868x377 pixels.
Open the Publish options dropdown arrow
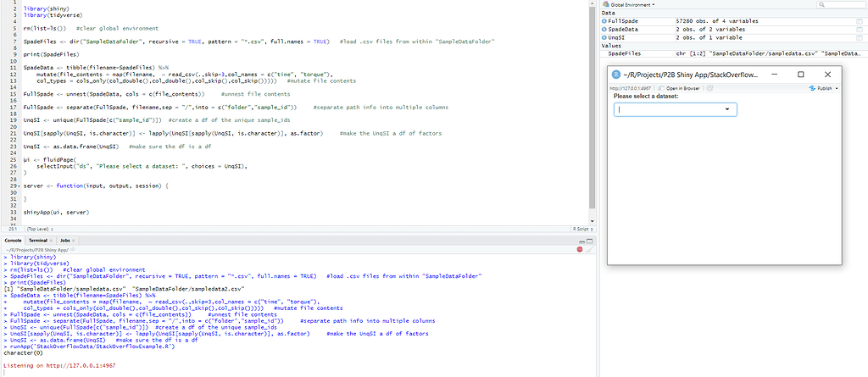tap(837, 88)
